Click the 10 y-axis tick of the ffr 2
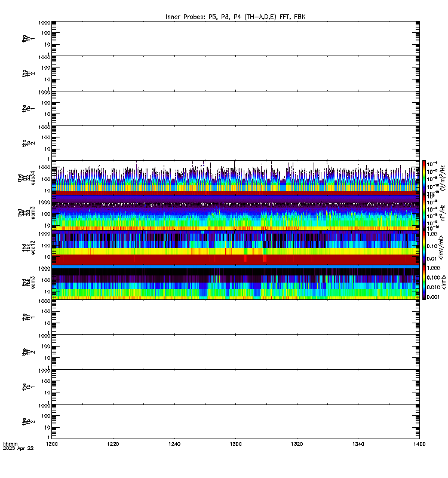This screenshot has height=478, width=448. 47,358
